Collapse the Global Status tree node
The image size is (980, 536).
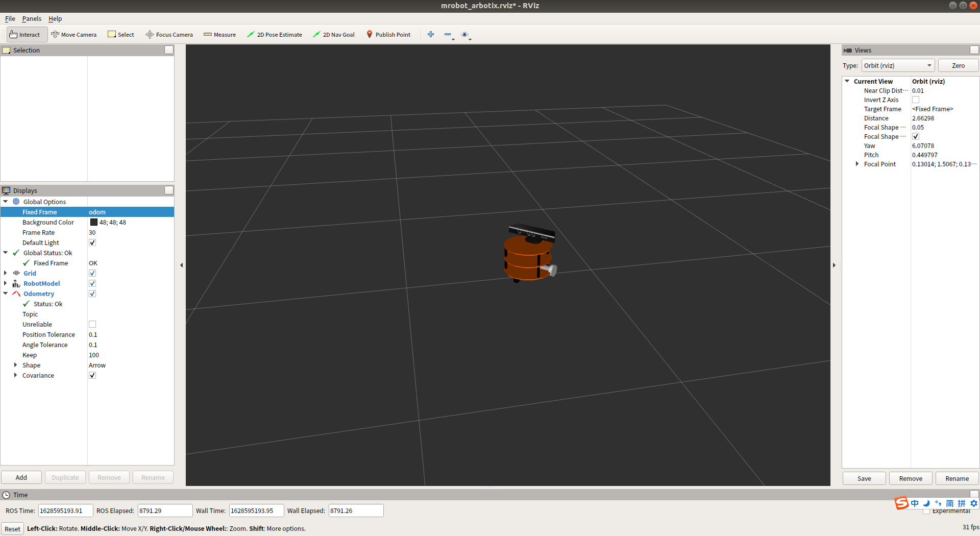[x=6, y=253]
